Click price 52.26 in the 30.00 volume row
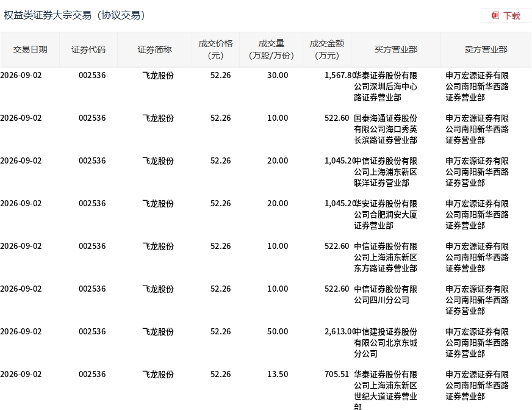The width and height of the screenshot is (532, 410). coord(220,75)
